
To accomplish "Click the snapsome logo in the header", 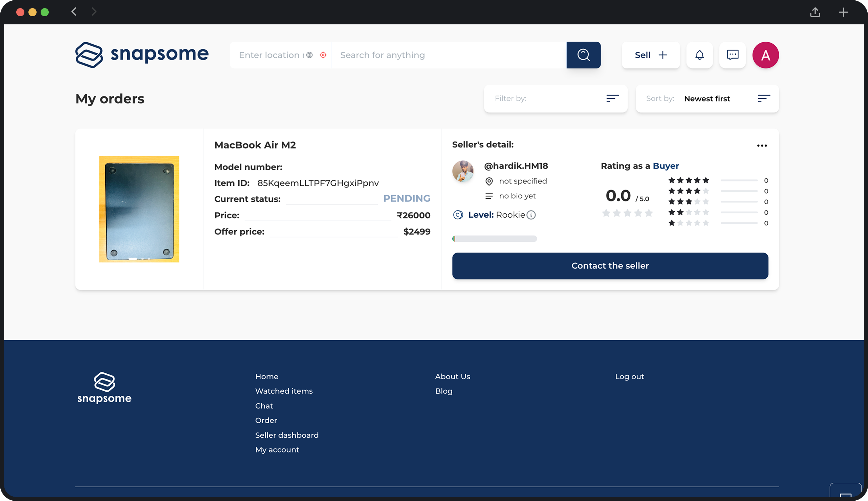I will coord(142,55).
